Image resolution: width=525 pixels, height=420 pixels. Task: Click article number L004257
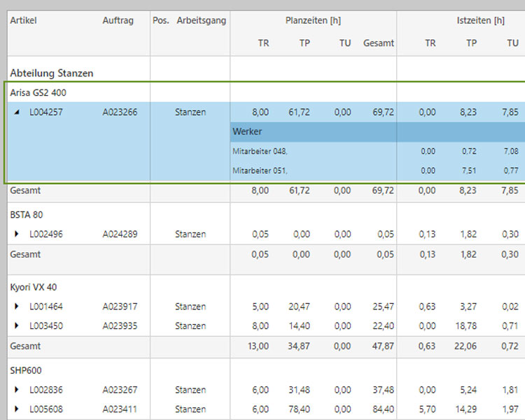pos(46,112)
